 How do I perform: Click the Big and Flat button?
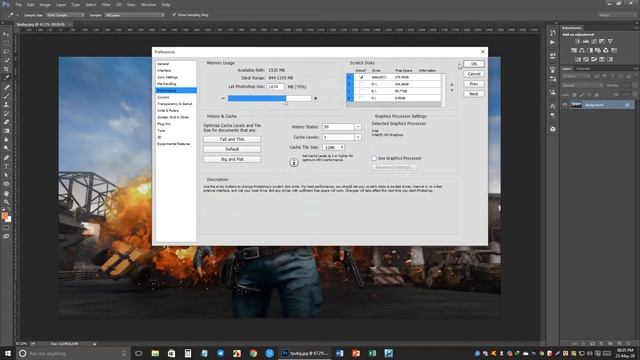[x=232, y=159]
